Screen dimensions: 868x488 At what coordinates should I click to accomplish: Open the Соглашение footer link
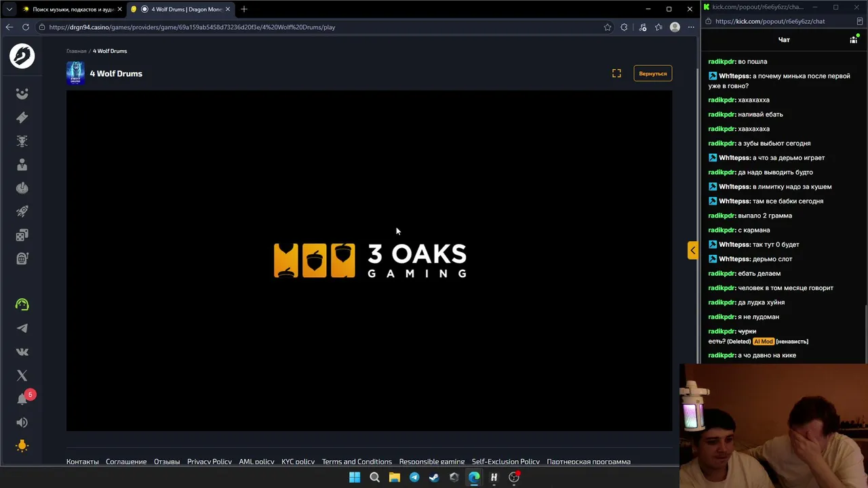pyautogui.click(x=126, y=462)
